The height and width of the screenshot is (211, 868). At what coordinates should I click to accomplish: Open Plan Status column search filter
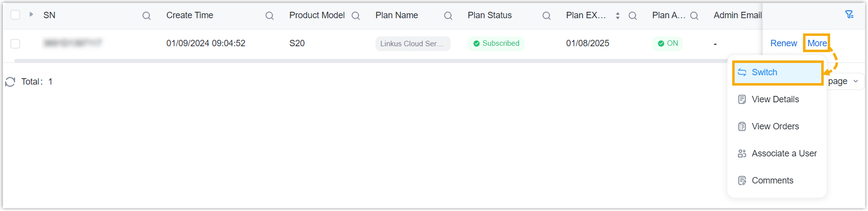[x=547, y=16]
